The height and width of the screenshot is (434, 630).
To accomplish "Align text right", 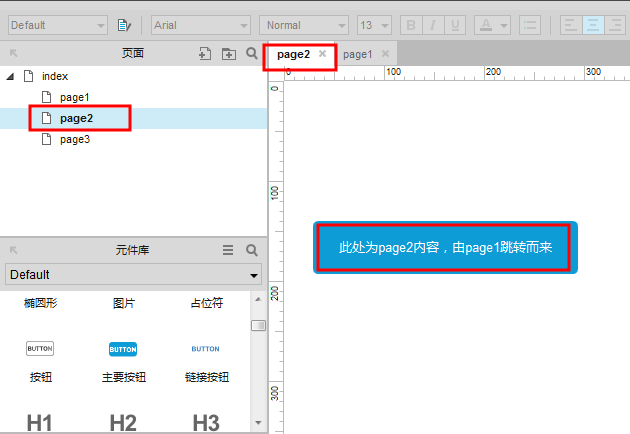I will tap(615, 25).
